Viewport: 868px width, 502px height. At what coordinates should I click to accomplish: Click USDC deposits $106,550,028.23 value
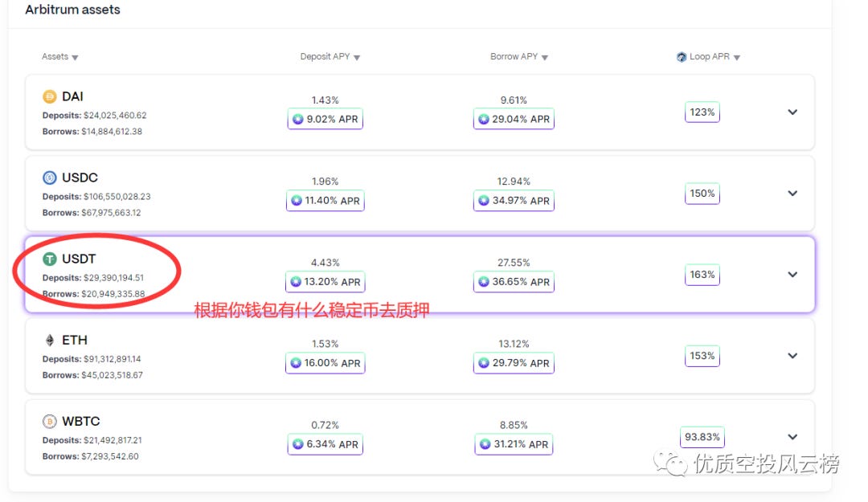pos(117,197)
